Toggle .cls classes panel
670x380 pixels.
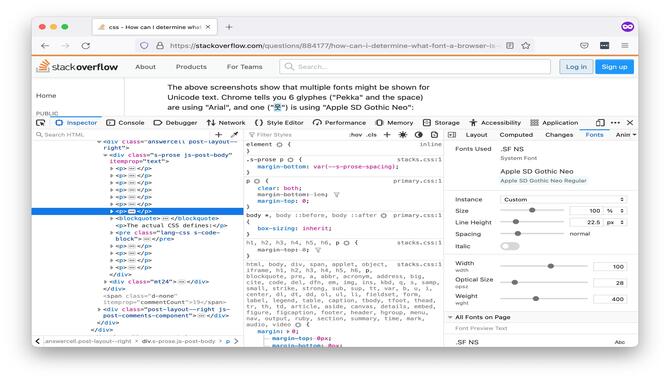[x=372, y=135]
